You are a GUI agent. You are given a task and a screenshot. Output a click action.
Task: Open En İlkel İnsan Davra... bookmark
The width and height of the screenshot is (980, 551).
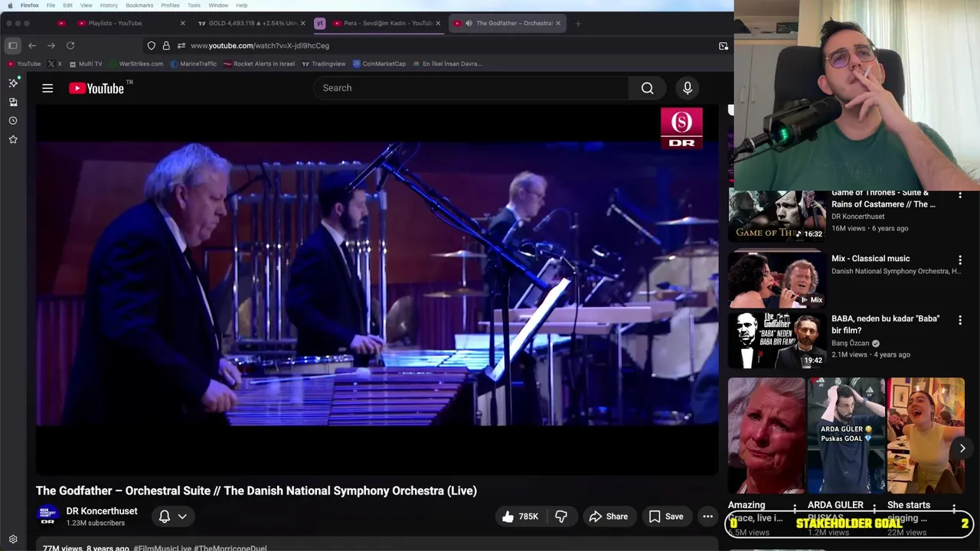[x=447, y=64]
